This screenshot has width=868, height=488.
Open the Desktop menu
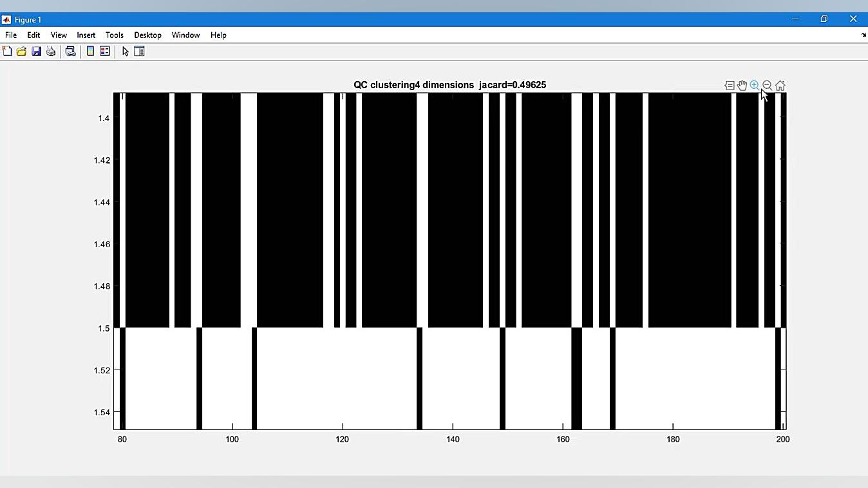[x=147, y=35]
